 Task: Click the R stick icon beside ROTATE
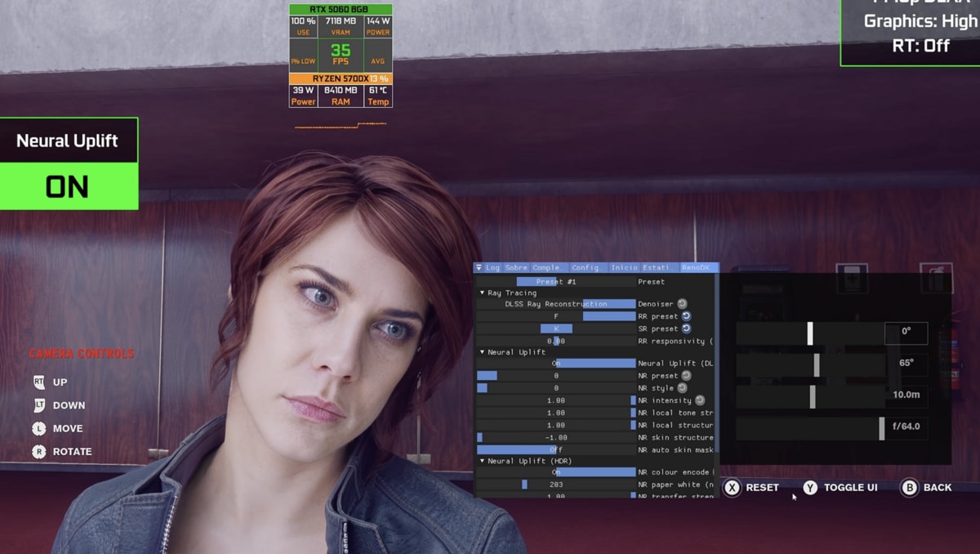(38, 451)
